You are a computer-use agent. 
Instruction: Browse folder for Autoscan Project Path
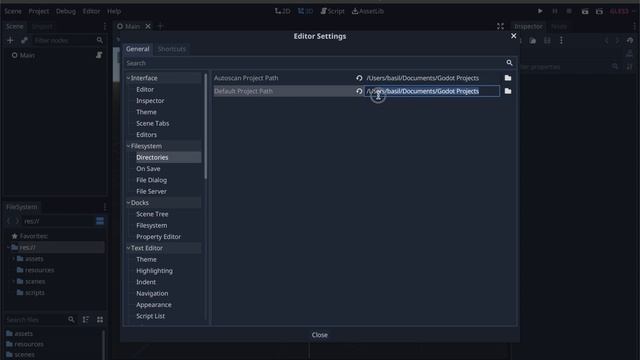tap(508, 78)
